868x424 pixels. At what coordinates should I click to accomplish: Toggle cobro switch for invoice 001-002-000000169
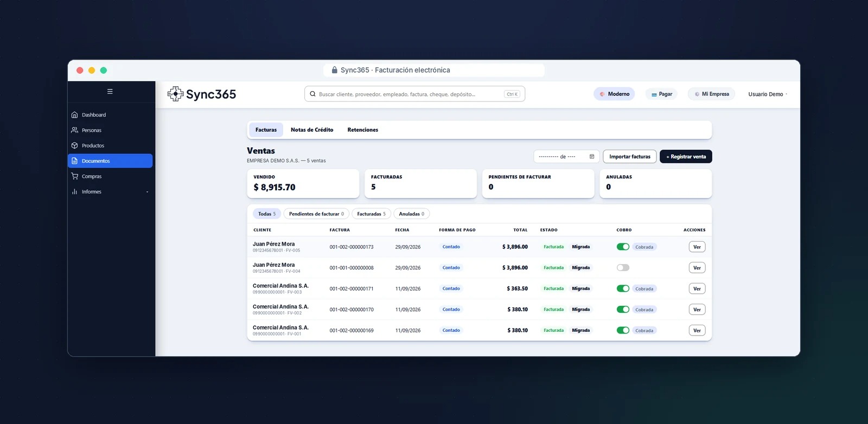(623, 330)
